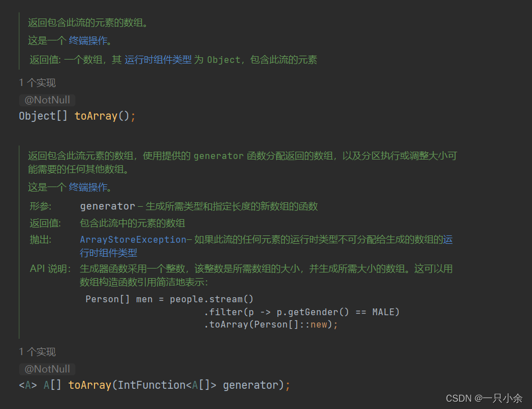This screenshot has width=532, height=409.
Task: Select @NotNull annotation above the IntFunction toArray
Action: 47,369
